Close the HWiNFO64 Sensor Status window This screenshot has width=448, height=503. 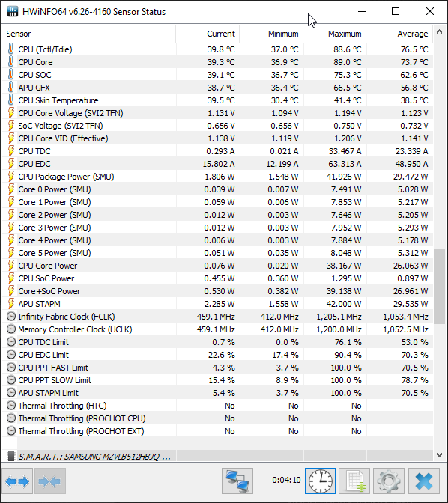click(430, 11)
